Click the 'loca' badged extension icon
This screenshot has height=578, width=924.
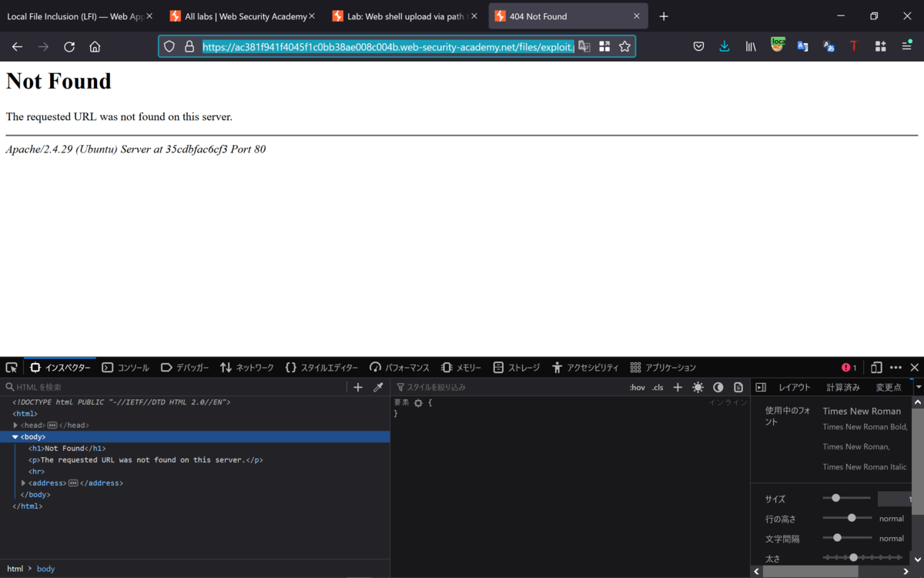778,45
